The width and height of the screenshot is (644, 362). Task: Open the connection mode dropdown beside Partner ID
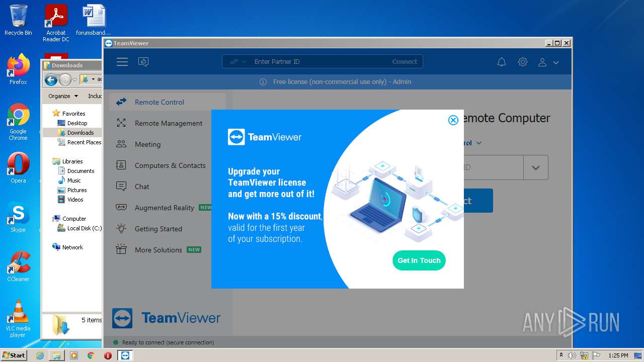pos(238,61)
